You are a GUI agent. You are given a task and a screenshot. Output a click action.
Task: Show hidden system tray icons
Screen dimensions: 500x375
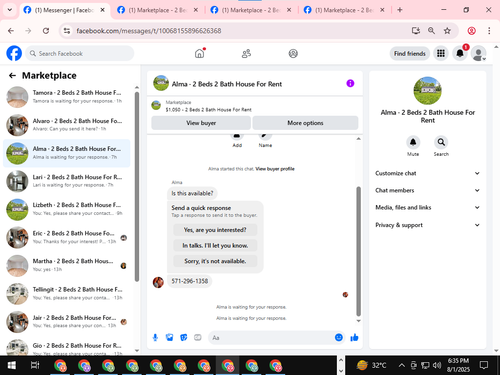402,365
